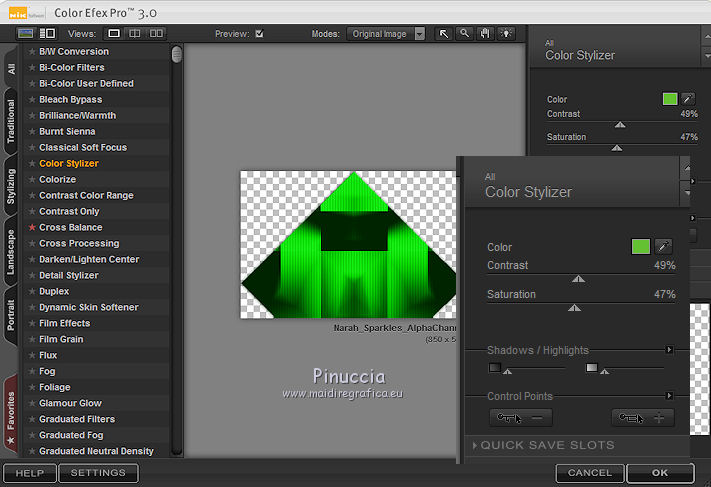This screenshot has width=711, height=487.
Task: Toggle Cross Balance favorite star
Action: coord(32,228)
